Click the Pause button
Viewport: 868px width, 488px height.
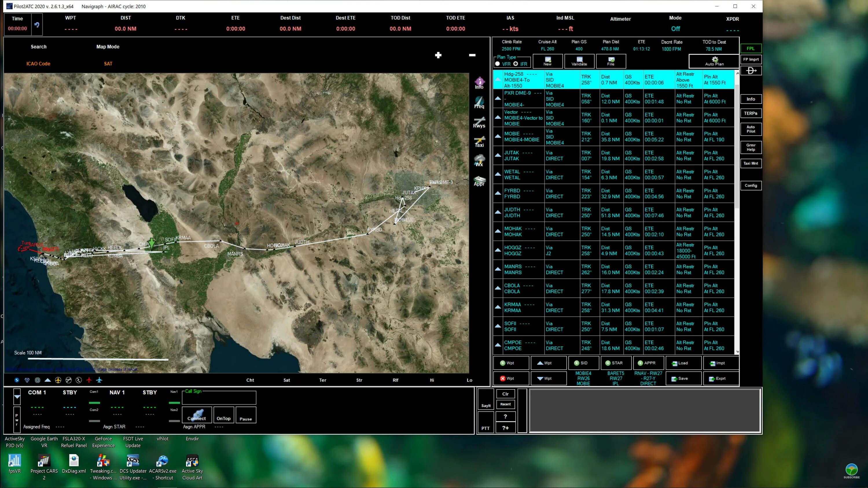pos(246,415)
